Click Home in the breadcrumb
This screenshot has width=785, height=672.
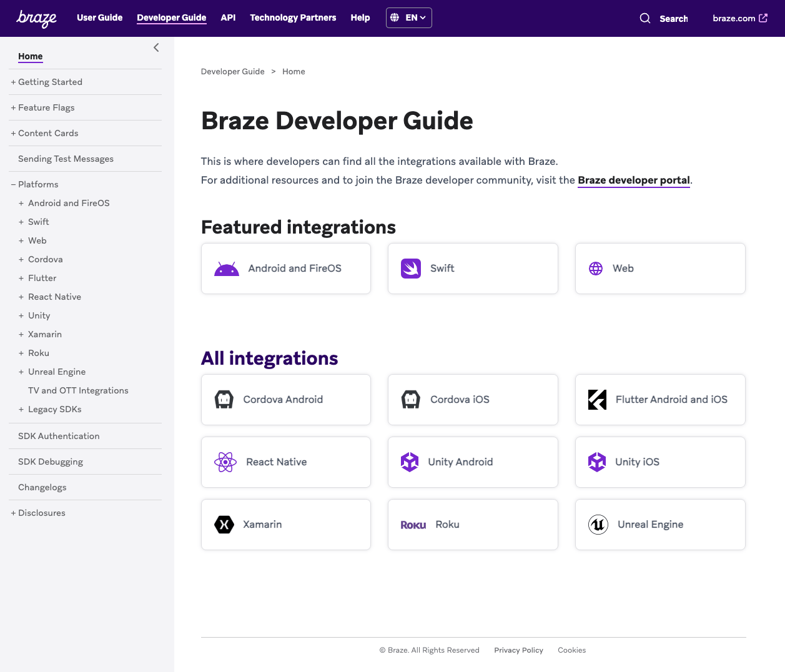pyautogui.click(x=294, y=72)
